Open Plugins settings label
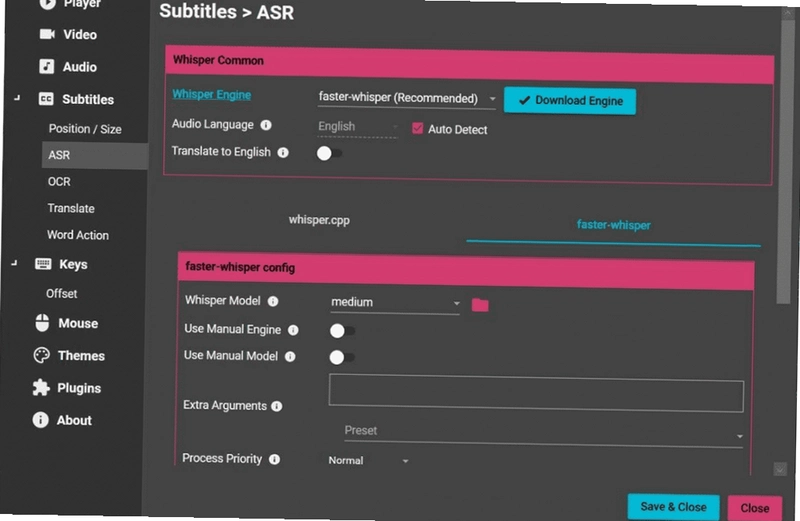Screen dimensions: 800x521 (x=79, y=388)
